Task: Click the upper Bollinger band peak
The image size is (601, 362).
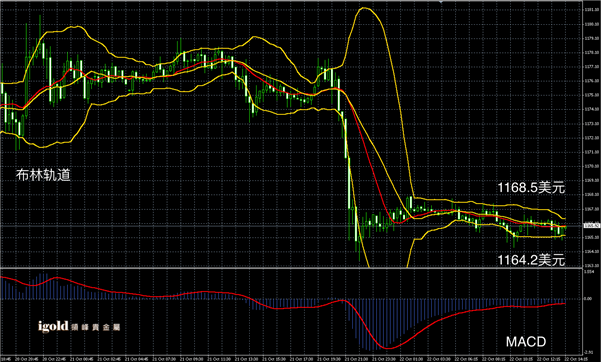Action: [x=364, y=8]
